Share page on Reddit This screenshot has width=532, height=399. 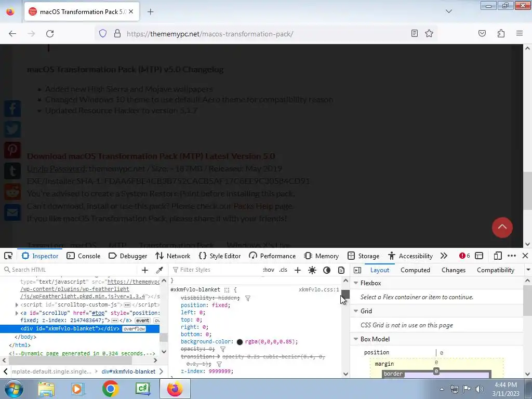click(12, 192)
